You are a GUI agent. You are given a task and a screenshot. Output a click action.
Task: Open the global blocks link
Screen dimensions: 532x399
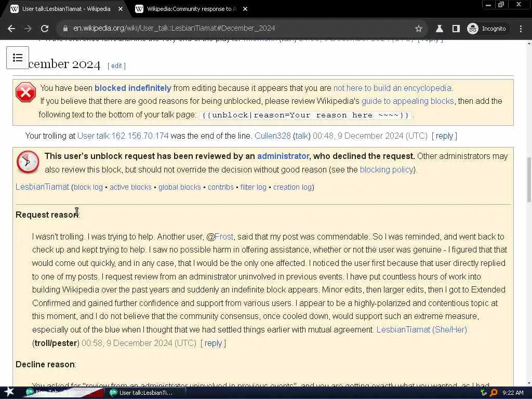179,187
